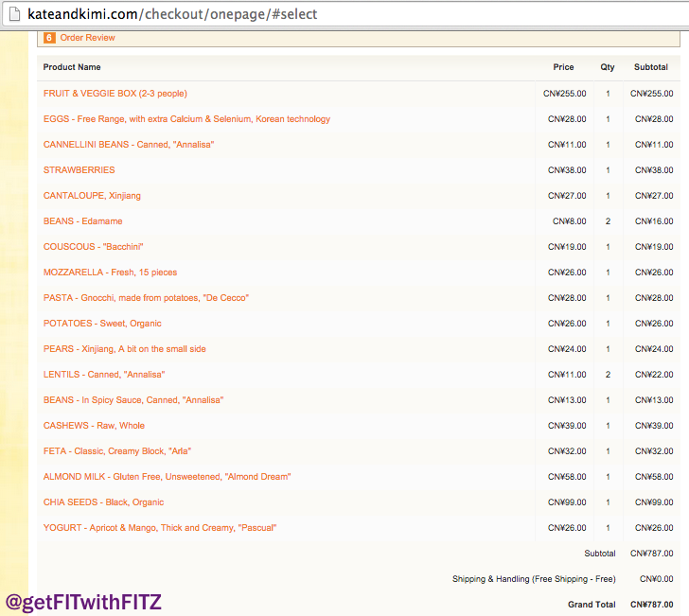The width and height of the screenshot is (689, 616).
Task: Click the Price column header
Action: coord(563,67)
